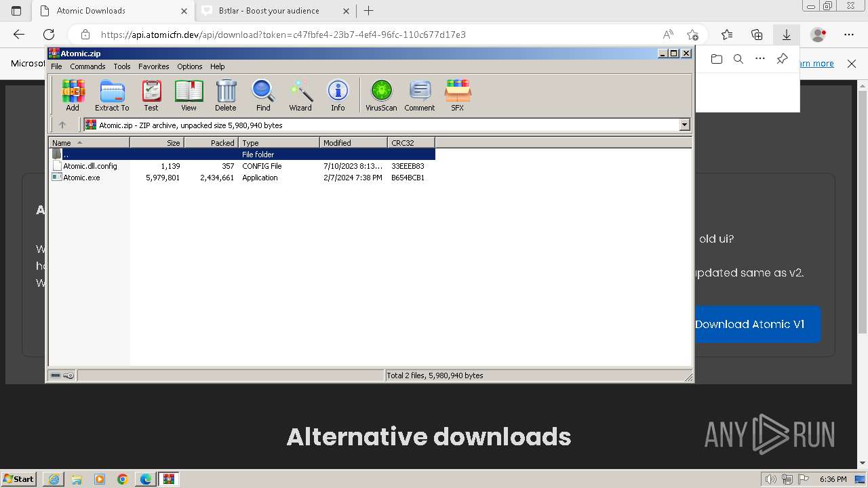This screenshot has width=868, height=488.
Task: Dismiss the notification bar close X
Action: (852, 63)
